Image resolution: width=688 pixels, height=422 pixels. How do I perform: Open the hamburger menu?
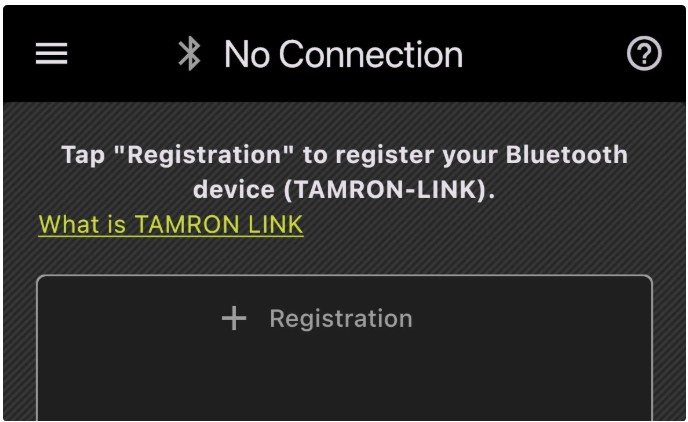coord(52,55)
